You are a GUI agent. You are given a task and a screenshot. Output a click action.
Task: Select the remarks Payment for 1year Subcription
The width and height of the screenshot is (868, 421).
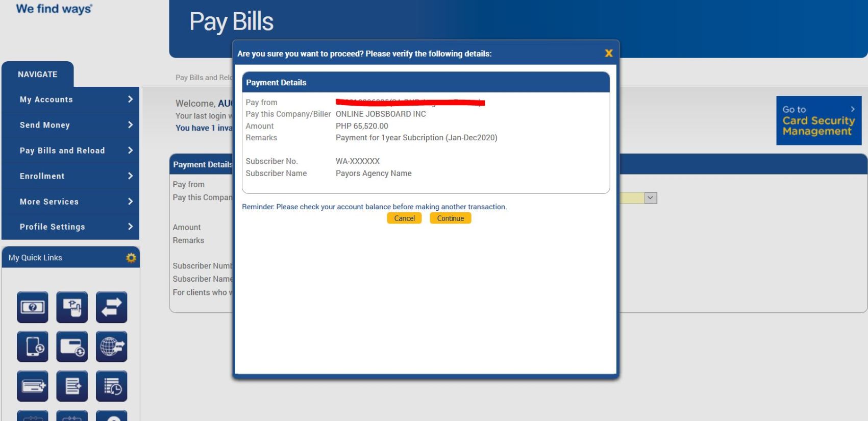point(416,138)
